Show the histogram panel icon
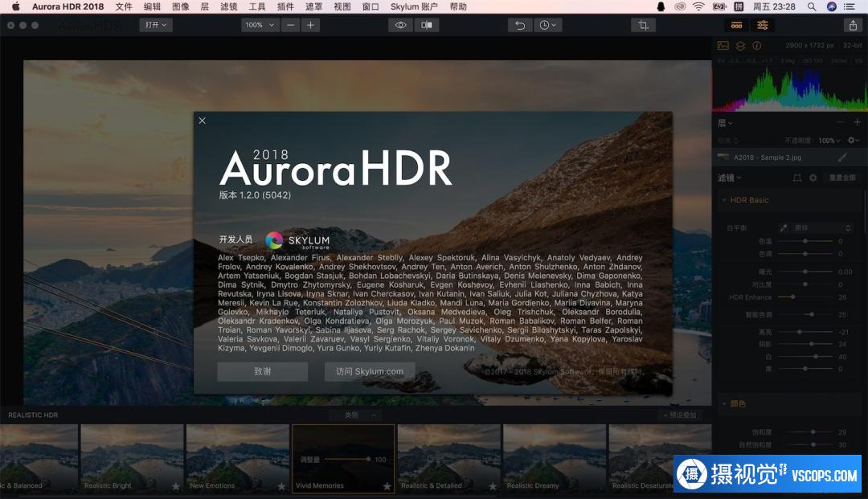The width and height of the screenshot is (868, 499). pyautogui.click(x=723, y=45)
